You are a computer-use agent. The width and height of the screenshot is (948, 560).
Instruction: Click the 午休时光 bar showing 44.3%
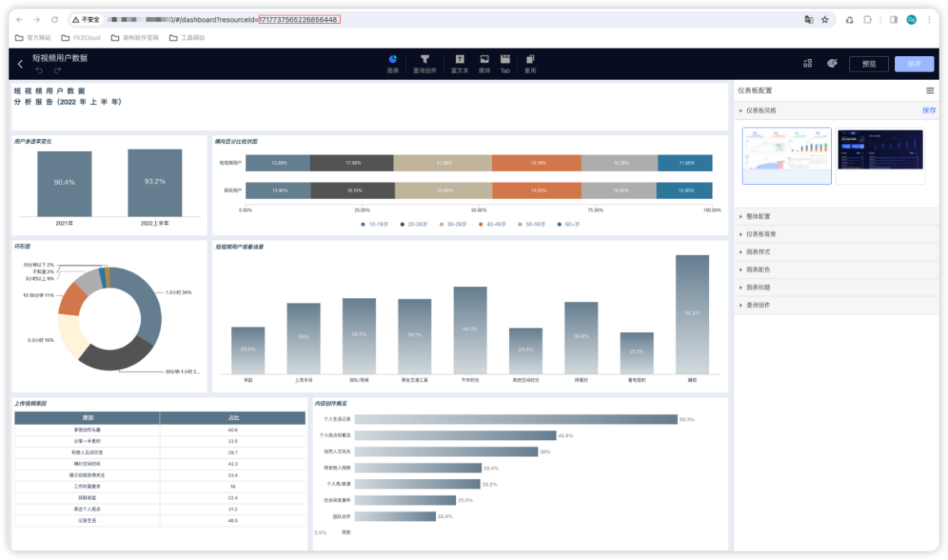[x=470, y=330]
